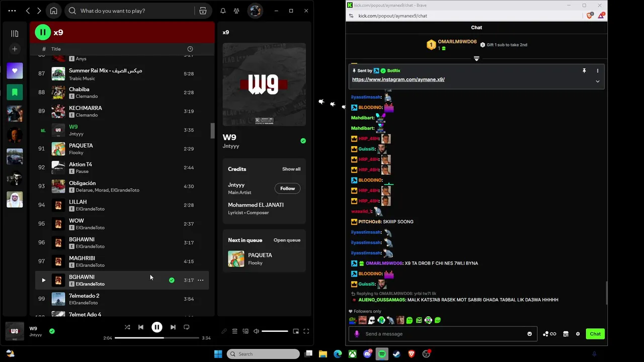The width and height of the screenshot is (644, 362).
Task: Click Spotify back navigation arrow
Action: (28, 11)
